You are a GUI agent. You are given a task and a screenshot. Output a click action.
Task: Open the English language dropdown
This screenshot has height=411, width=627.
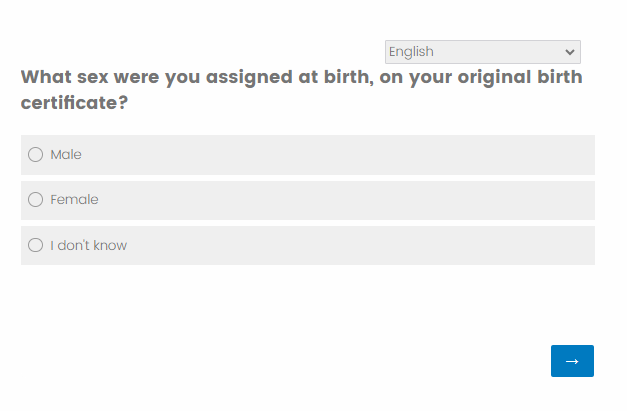(482, 52)
